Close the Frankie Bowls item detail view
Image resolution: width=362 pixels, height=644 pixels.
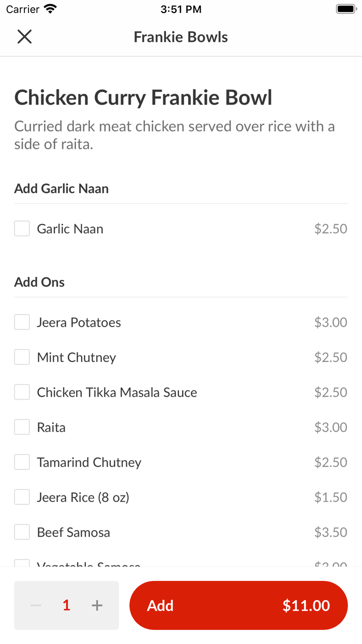(24, 36)
